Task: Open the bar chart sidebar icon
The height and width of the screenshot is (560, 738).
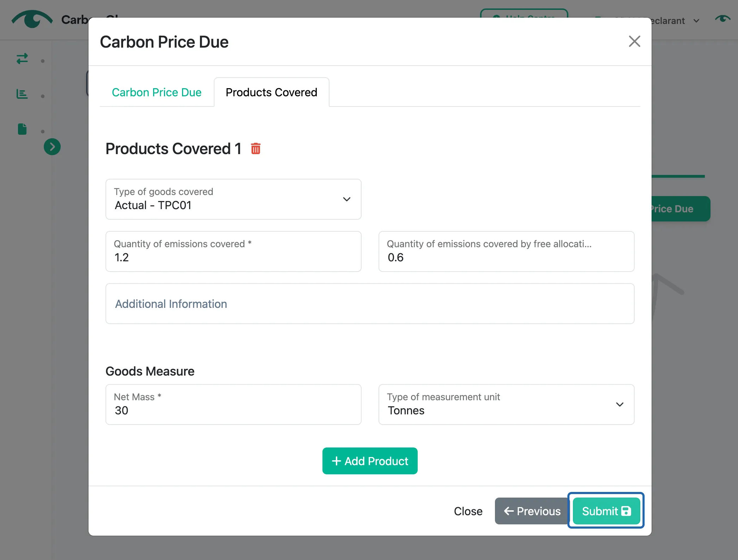Action: 22,94
